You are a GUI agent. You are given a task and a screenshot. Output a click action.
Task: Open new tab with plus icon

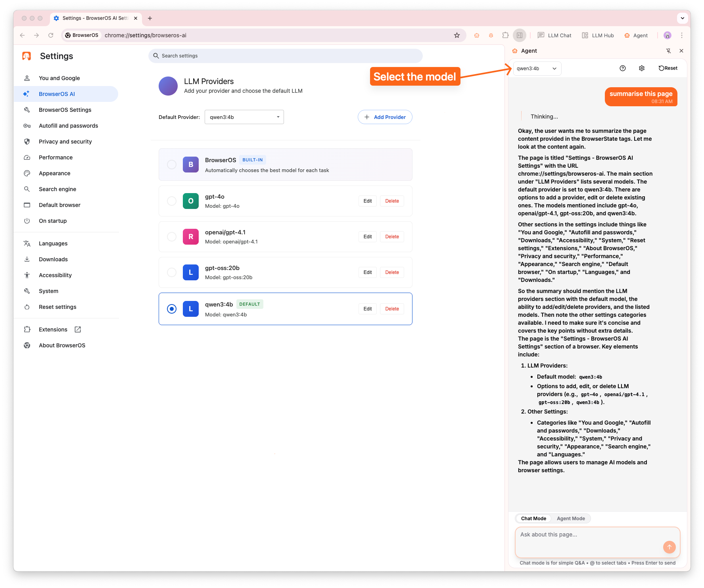pyautogui.click(x=150, y=18)
